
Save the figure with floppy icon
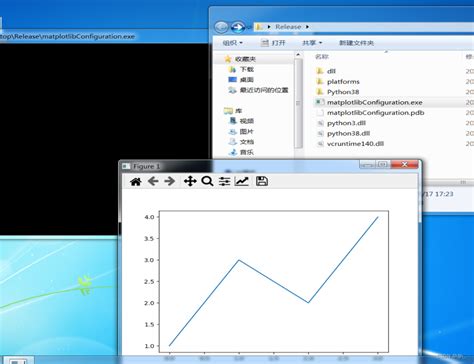(x=262, y=181)
